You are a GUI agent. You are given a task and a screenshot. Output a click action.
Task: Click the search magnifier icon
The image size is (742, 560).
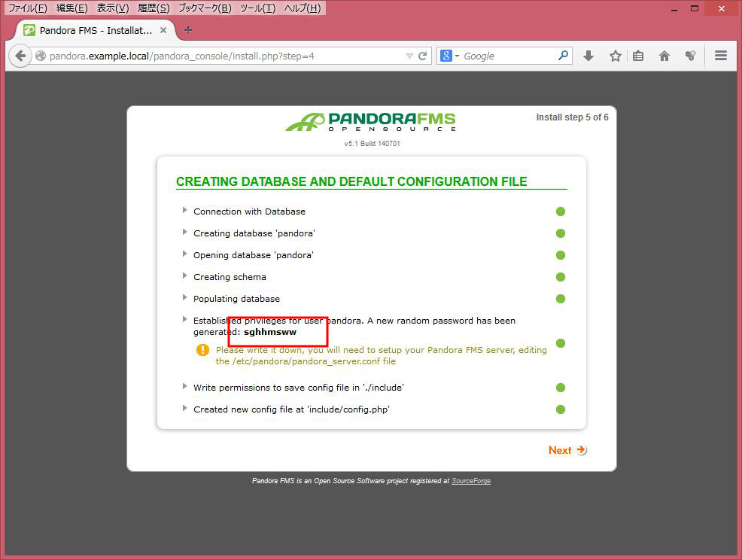pos(563,56)
